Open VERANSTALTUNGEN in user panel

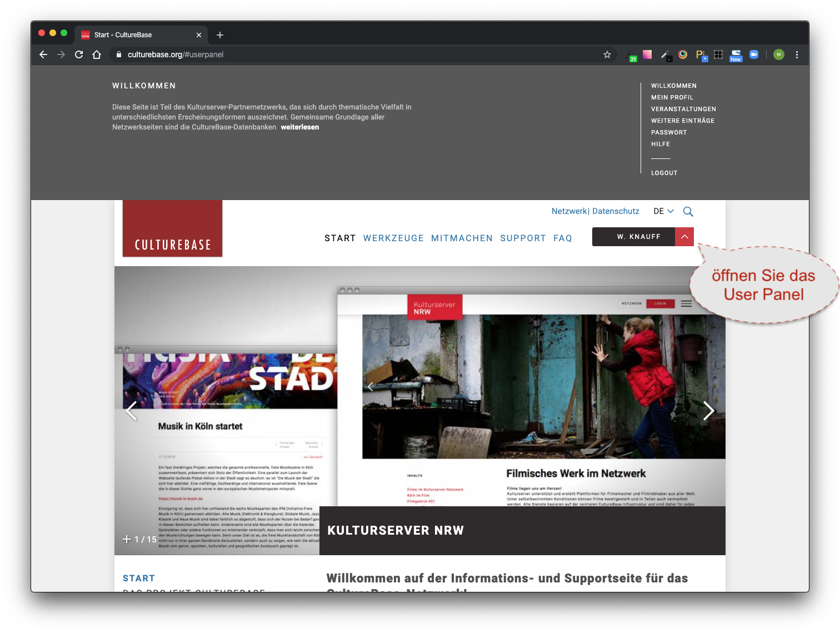pyautogui.click(x=683, y=109)
